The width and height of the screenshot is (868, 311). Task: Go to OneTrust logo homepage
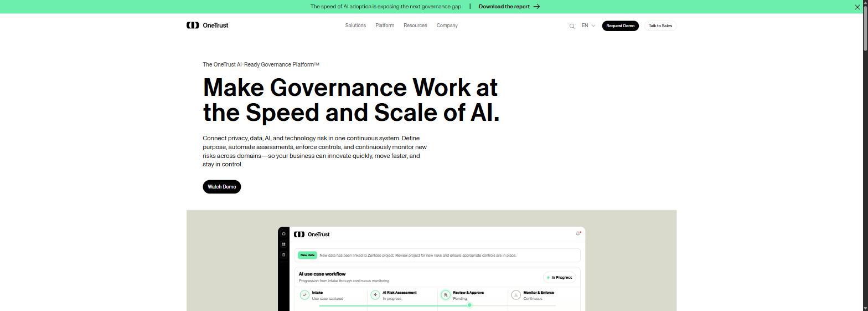coord(207,26)
